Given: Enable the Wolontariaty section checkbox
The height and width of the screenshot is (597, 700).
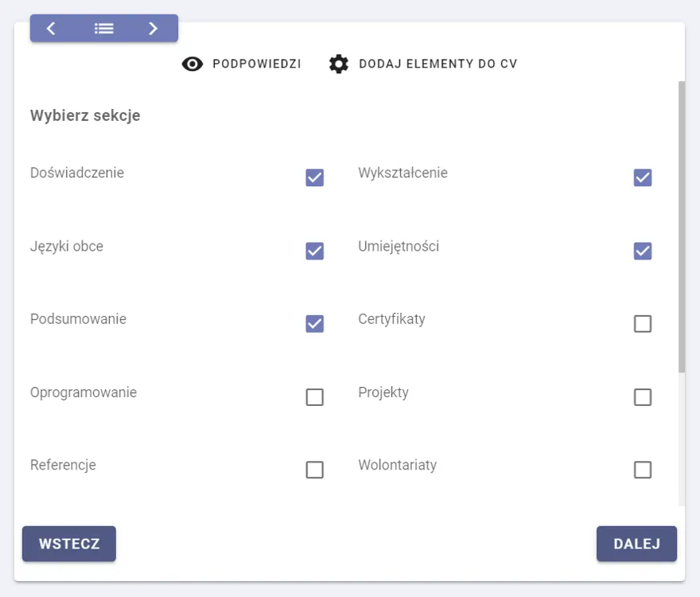Looking at the screenshot, I should pos(643,470).
